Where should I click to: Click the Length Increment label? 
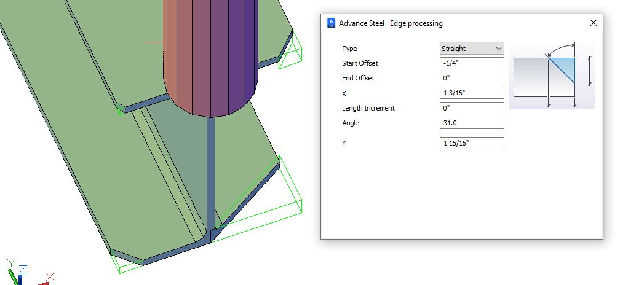click(x=368, y=108)
